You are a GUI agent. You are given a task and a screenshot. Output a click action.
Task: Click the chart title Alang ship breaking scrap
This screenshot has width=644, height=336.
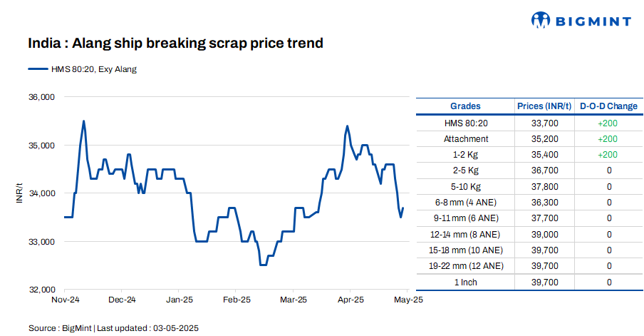tap(175, 44)
